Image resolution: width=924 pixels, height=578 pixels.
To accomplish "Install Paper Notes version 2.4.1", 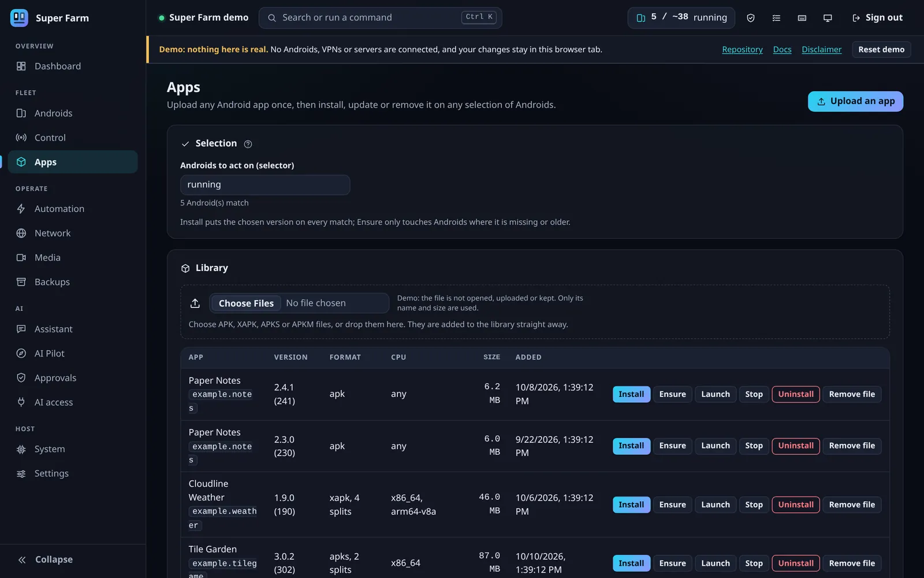I will click(631, 394).
